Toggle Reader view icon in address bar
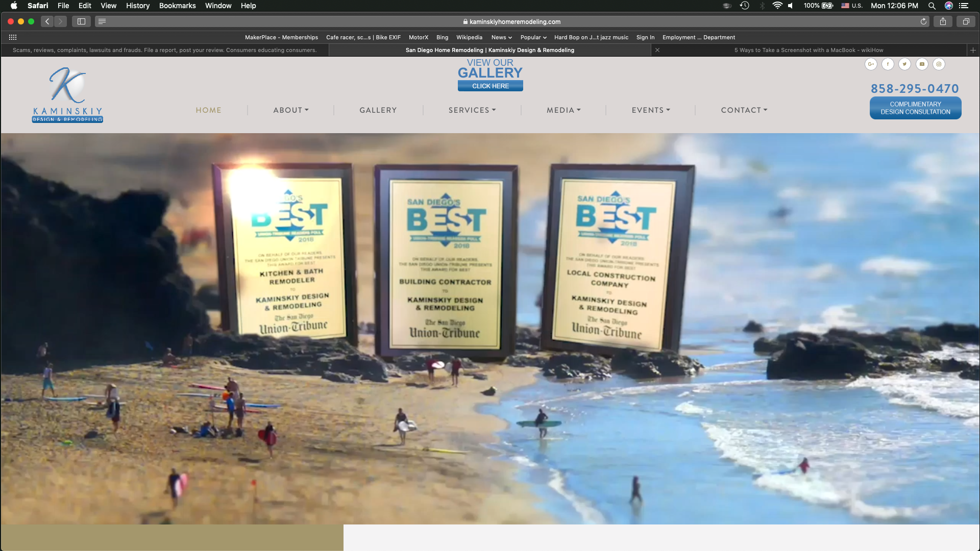The height and width of the screenshot is (551, 980). pos(102,21)
